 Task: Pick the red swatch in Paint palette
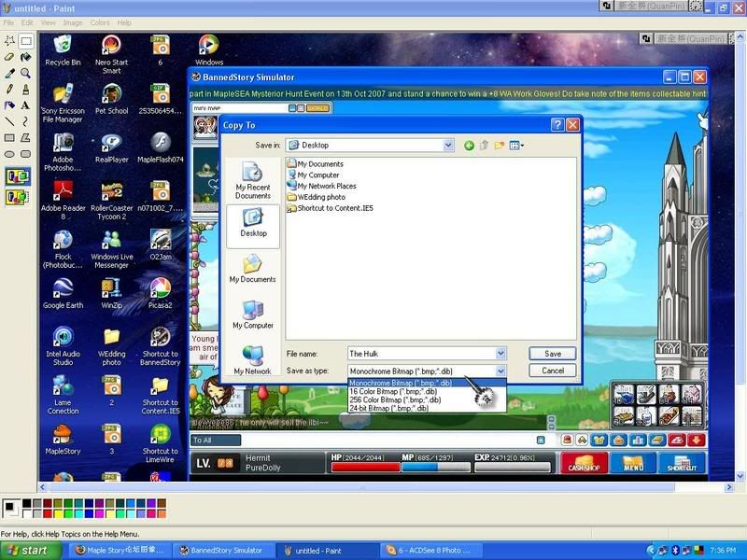[48, 513]
